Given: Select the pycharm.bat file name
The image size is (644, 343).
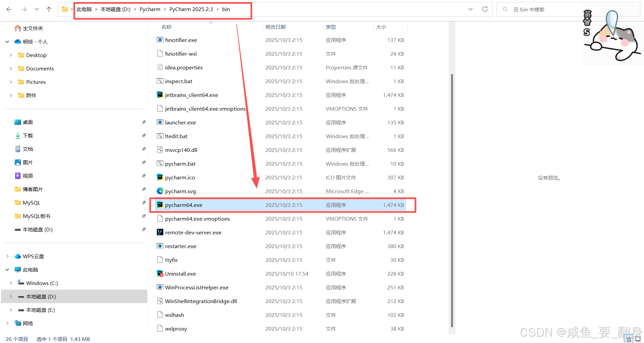Looking at the screenshot, I should [180, 164].
